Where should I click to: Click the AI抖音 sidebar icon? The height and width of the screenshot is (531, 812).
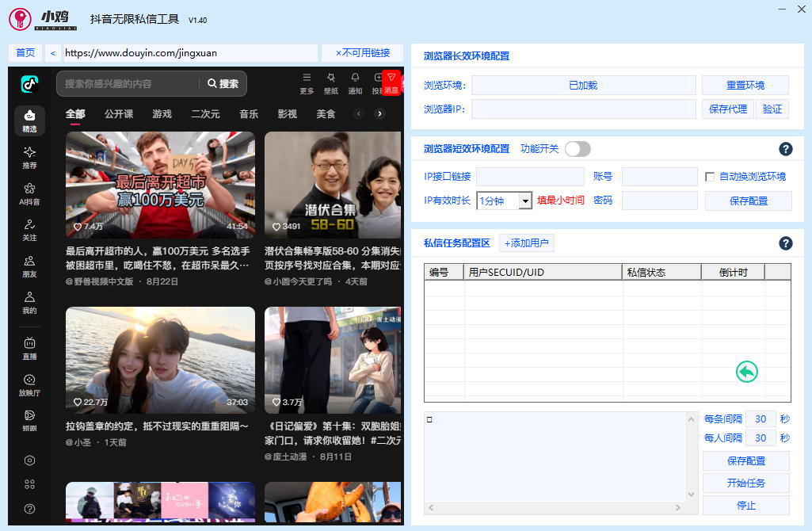click(x=29, y=193)
